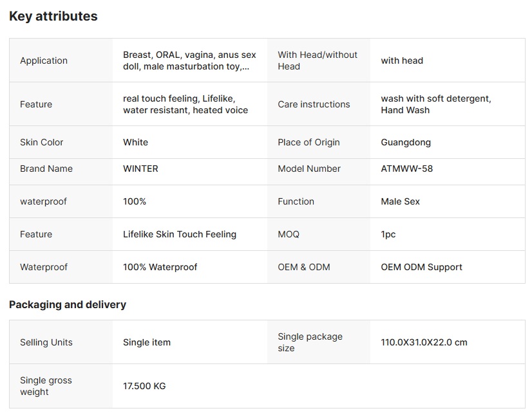Select the WINTER brand name value
Viewport: 532px width, 413px height.
coord(140,169)
